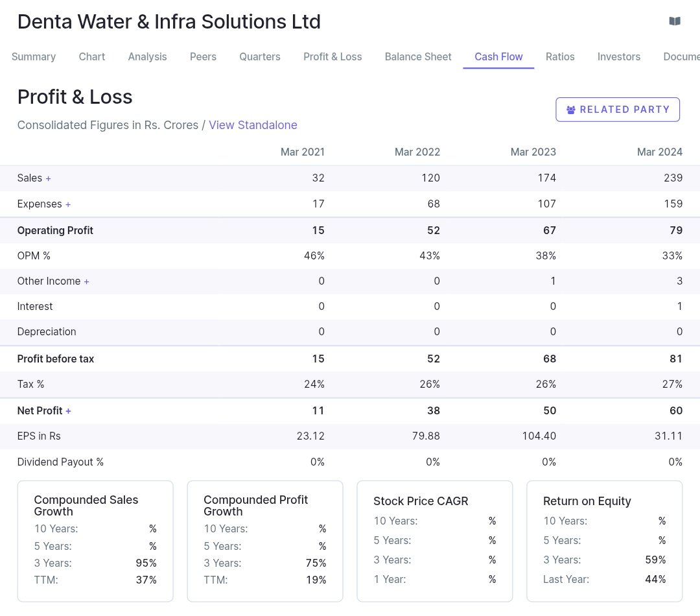The image size is (700, 616).
Task: Open the Profit & Loss tab
Action: 332,56
